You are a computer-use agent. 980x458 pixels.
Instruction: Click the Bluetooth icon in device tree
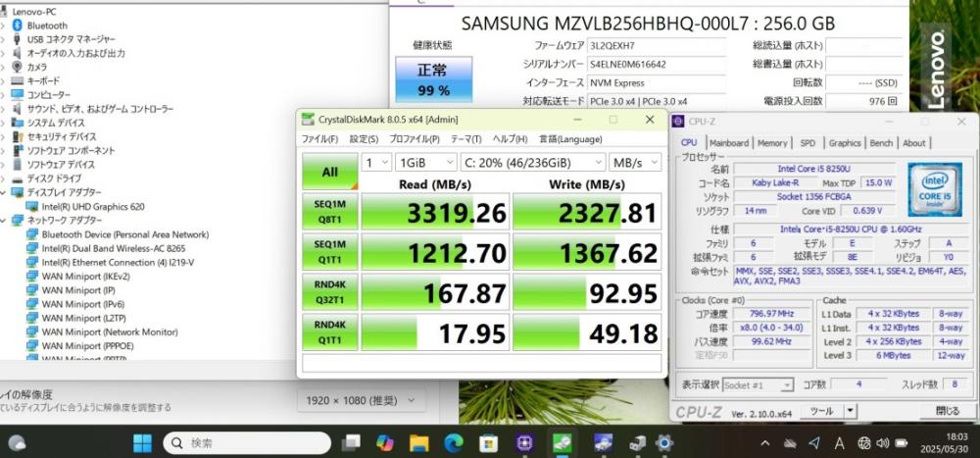(x=17, y=25)
